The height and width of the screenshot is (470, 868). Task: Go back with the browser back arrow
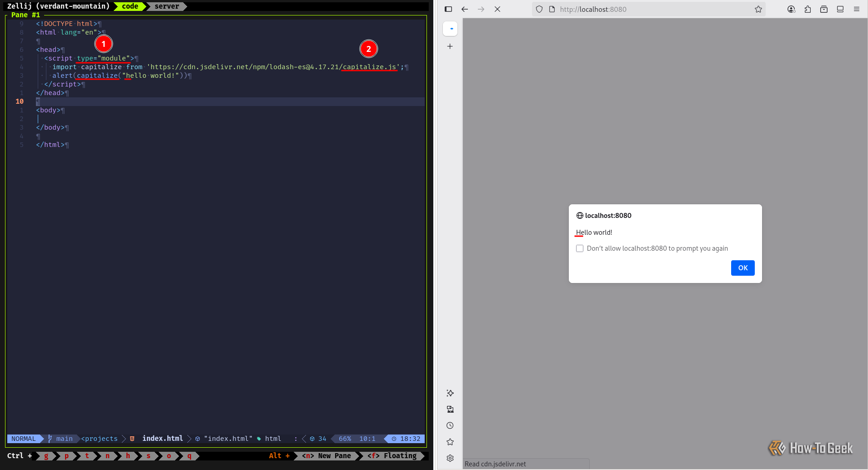(x=465, y=9)
